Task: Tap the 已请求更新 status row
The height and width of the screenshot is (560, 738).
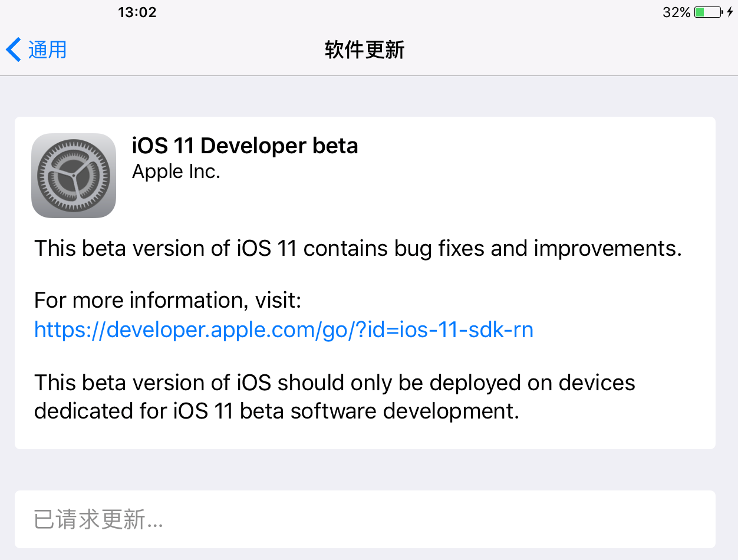Action: pyautogui.click(x=365, y=519)
